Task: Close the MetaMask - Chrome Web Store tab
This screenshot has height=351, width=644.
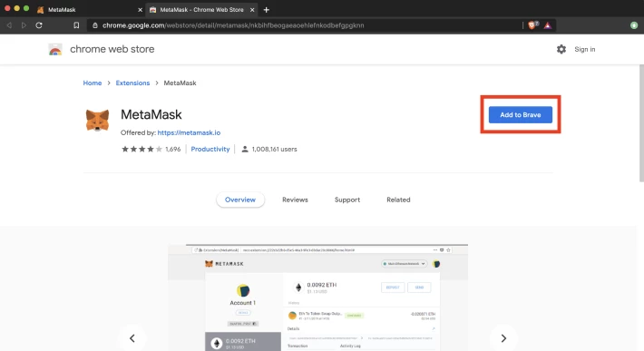Action: (252, 9)
